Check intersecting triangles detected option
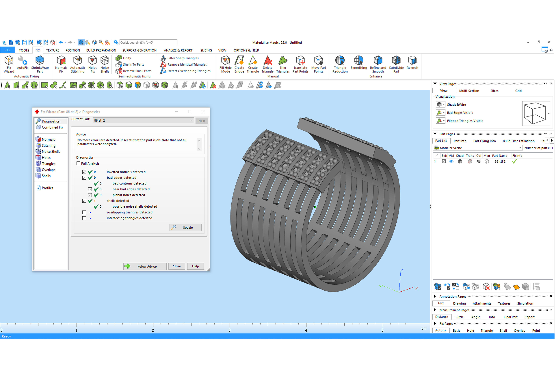Screen dimensions: 555x392 click(x=84, y=218)
